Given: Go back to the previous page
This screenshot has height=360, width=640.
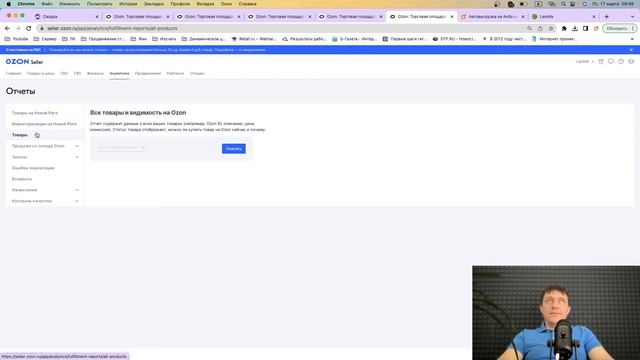Looking at the screenshot, I should click(x=7, y=29).
